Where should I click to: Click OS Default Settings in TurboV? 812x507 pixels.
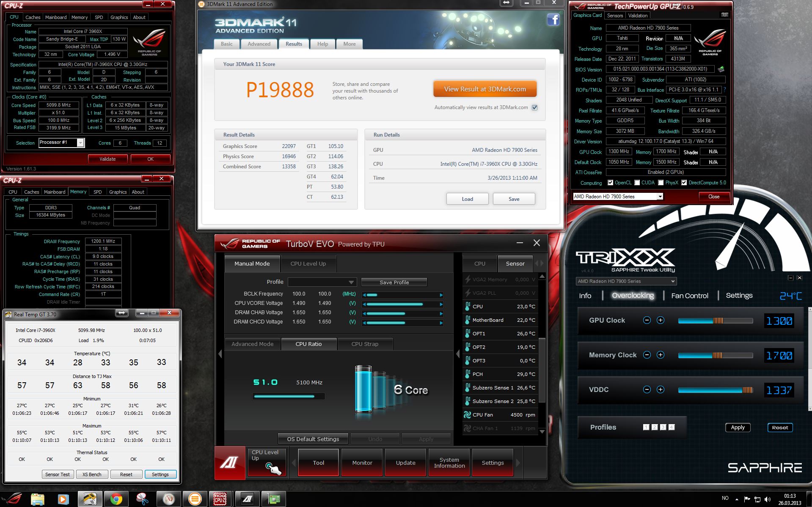click(313, 439)
